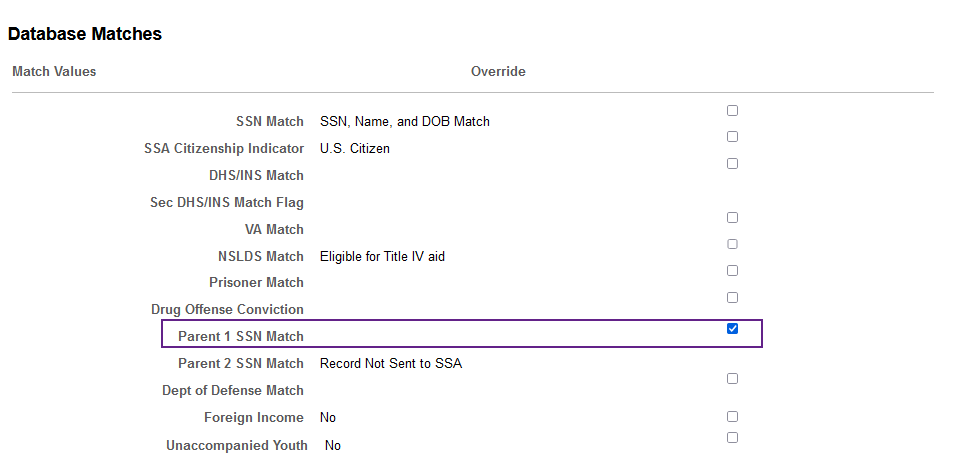Click the Override column header
The height and width of the screenshot is (476, 970).
point(498,72)
